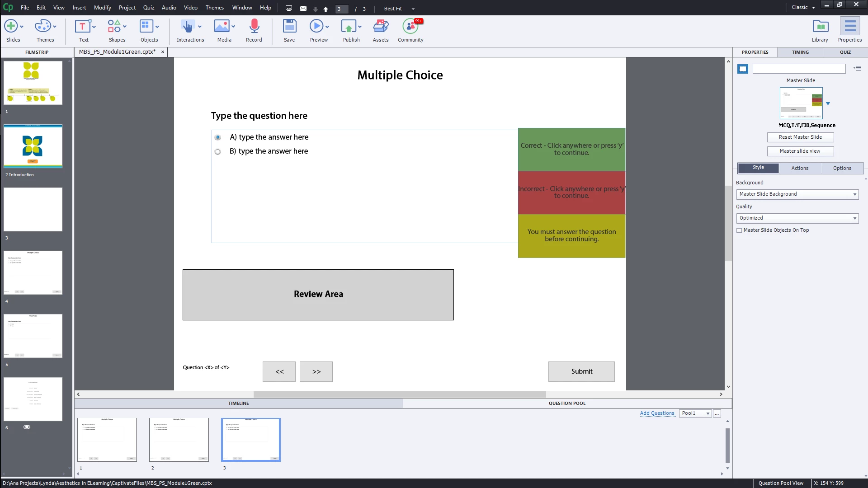Open the Interactions tool
Screen dimensions: 868x488
(x=187, y=27)
